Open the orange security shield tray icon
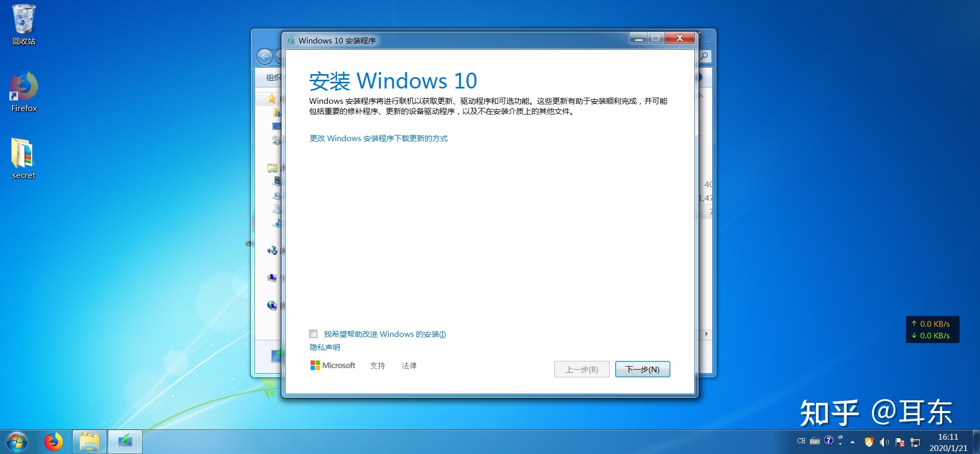980x454 pixels. pos(869,442)
